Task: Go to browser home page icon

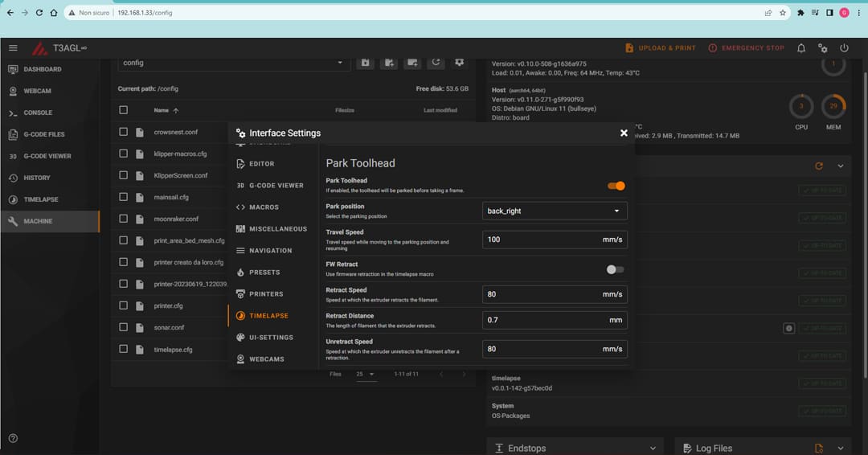Action: (x=54, y=12)
